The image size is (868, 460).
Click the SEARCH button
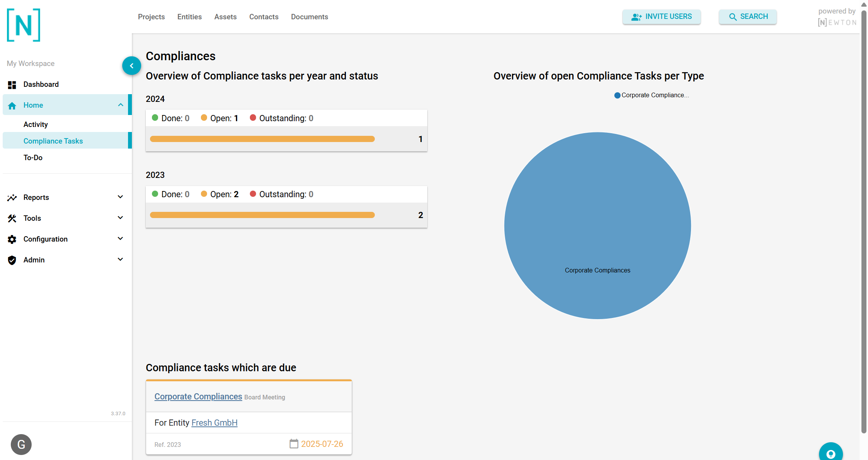click(x=748, y=17)
